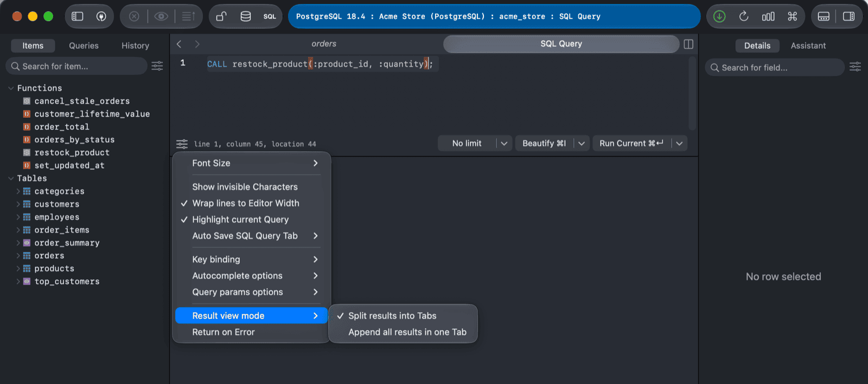Click the eye preview changes icon

[x=161, y=16]
